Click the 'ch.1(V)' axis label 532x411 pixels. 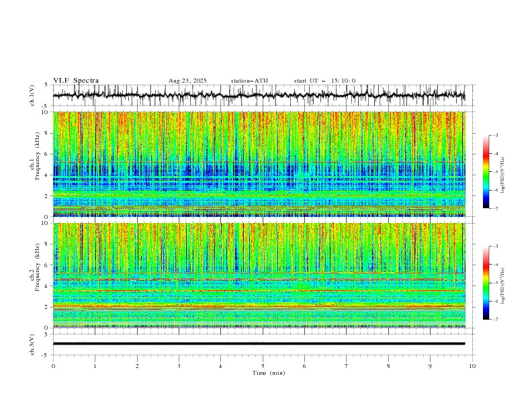pos(32,95)
